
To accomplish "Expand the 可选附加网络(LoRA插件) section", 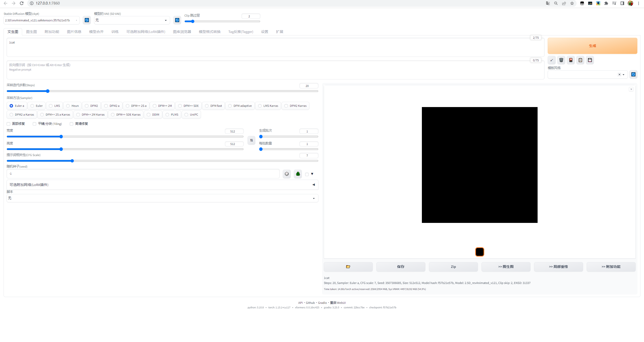I will 162,185.
